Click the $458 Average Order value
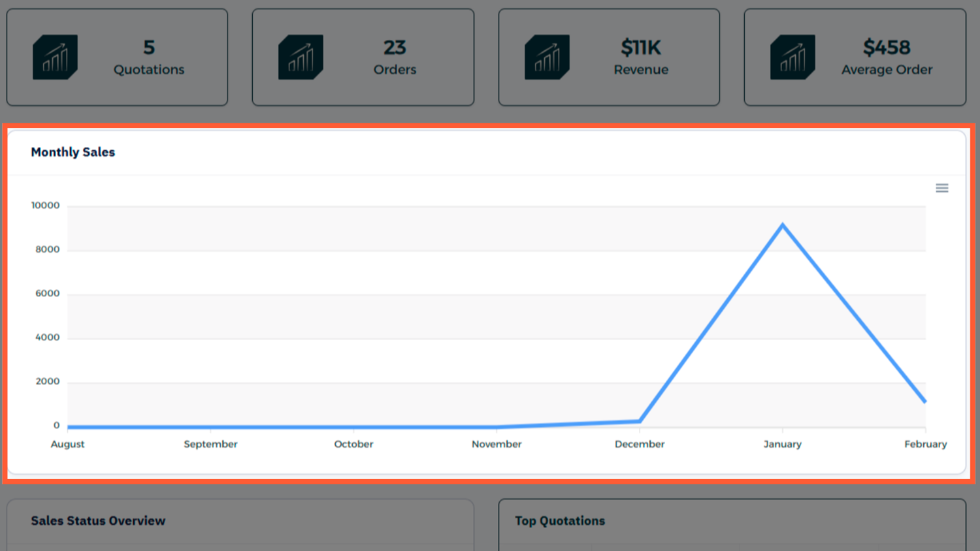The image size is (980, 551). coord(887,48)
